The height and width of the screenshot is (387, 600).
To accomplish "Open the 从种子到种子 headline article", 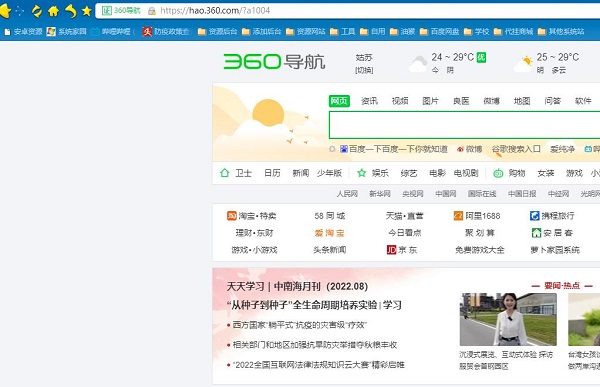I will pos(314,305).
